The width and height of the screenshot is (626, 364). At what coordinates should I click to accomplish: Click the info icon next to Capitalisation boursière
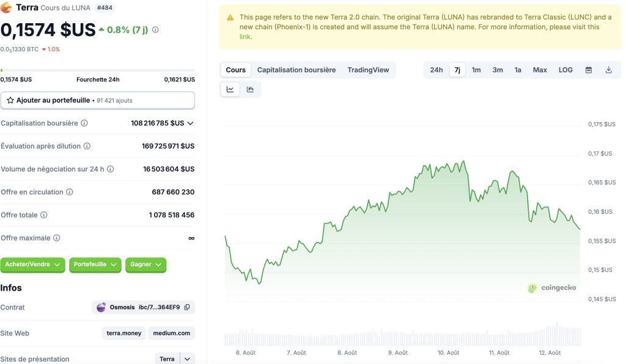coord(84,123)
